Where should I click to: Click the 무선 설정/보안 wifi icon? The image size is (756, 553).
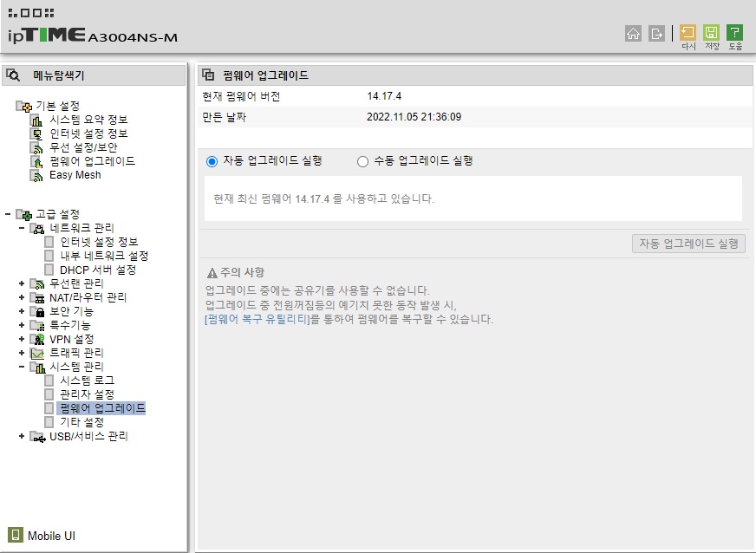[36, 148]
